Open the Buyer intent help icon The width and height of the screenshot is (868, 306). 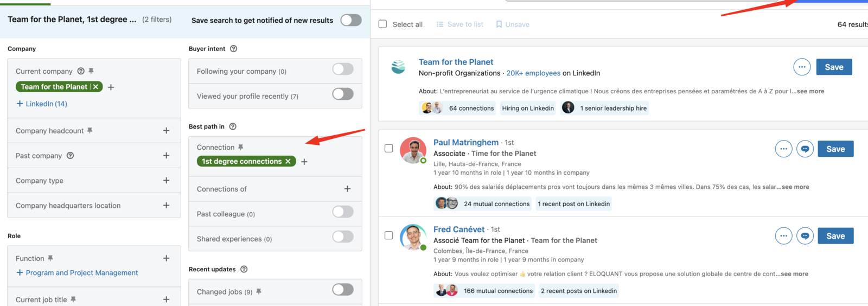point(233,49)
